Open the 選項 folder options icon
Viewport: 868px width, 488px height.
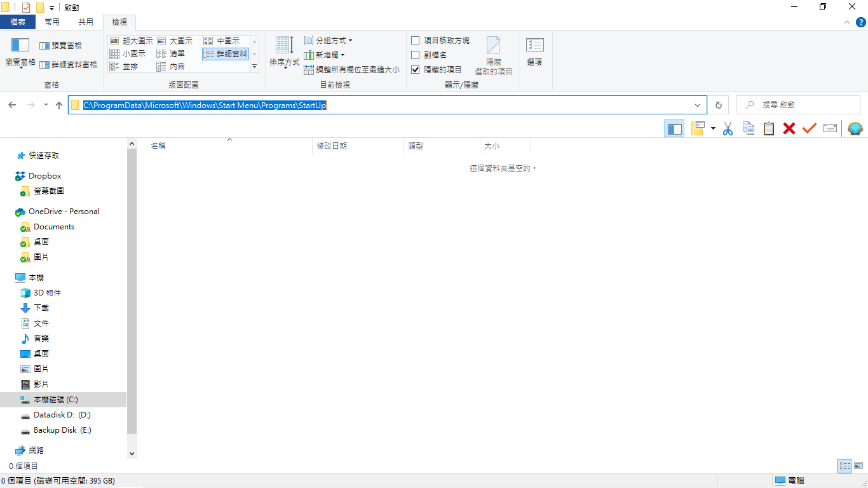point(534,51)
